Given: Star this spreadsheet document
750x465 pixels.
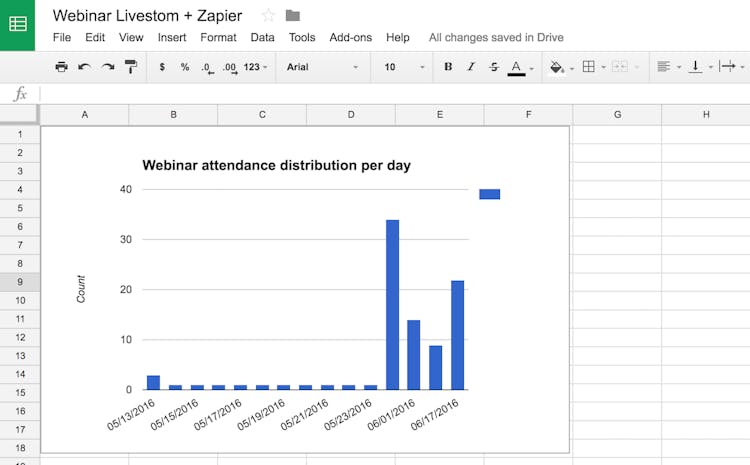Looking at the screenshot, I should coord(268,15).
